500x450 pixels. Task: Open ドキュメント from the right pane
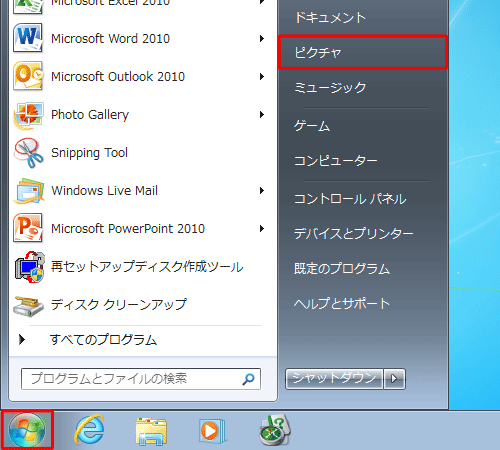330,17
